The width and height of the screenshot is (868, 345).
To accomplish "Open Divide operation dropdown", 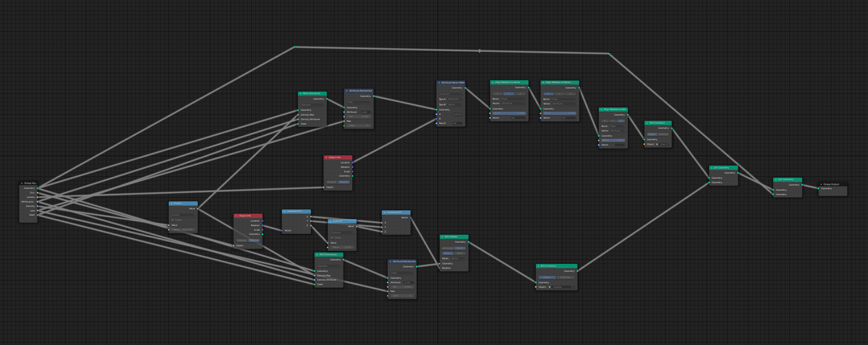I will pyautogui.click(x=183, y=215).
